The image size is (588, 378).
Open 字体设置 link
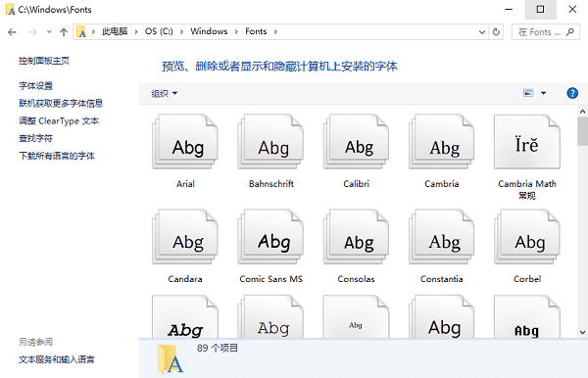35,86
